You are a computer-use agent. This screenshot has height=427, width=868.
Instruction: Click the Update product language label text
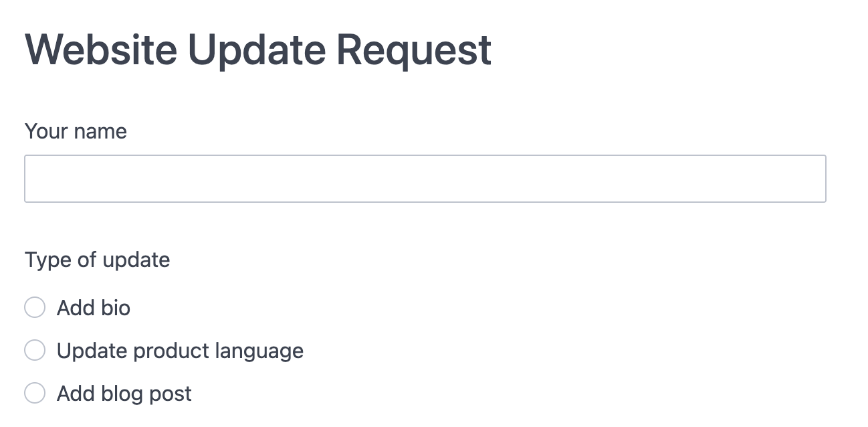[x=181, y=350]
